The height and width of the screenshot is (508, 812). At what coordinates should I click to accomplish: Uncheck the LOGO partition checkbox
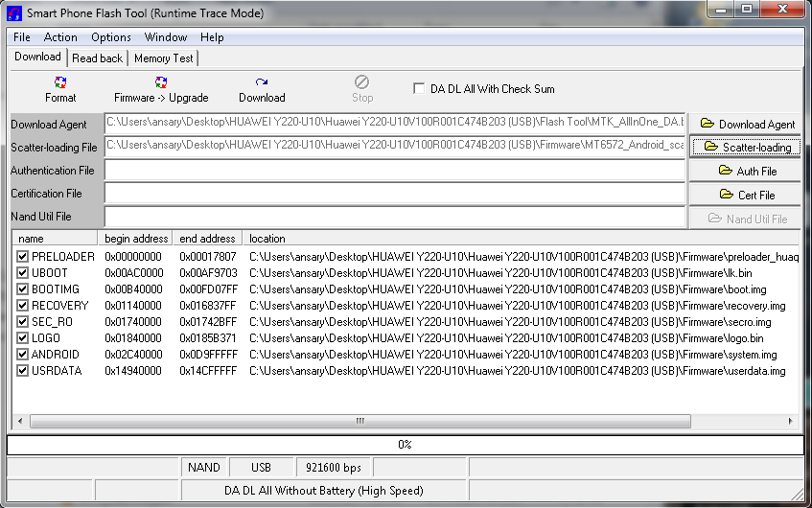coord(22,338)
